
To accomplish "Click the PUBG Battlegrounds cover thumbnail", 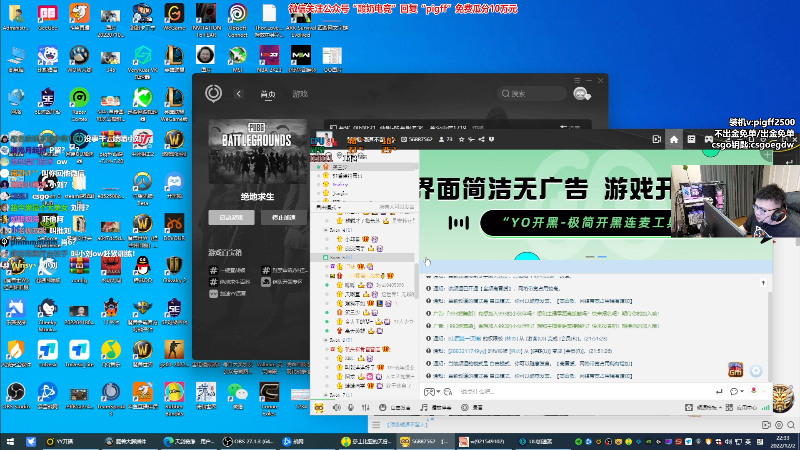I will pyautogui.click(x=257, y=152).
